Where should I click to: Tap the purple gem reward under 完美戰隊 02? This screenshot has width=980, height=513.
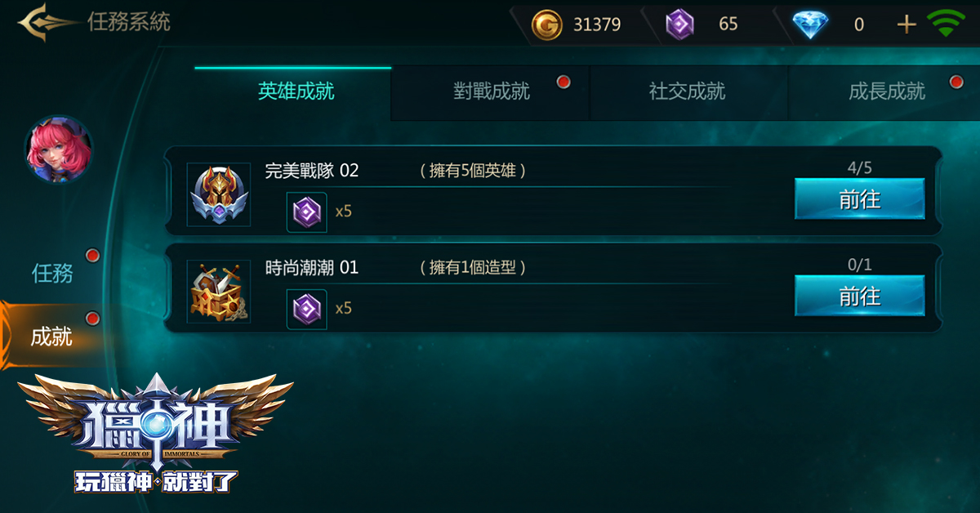307,212
